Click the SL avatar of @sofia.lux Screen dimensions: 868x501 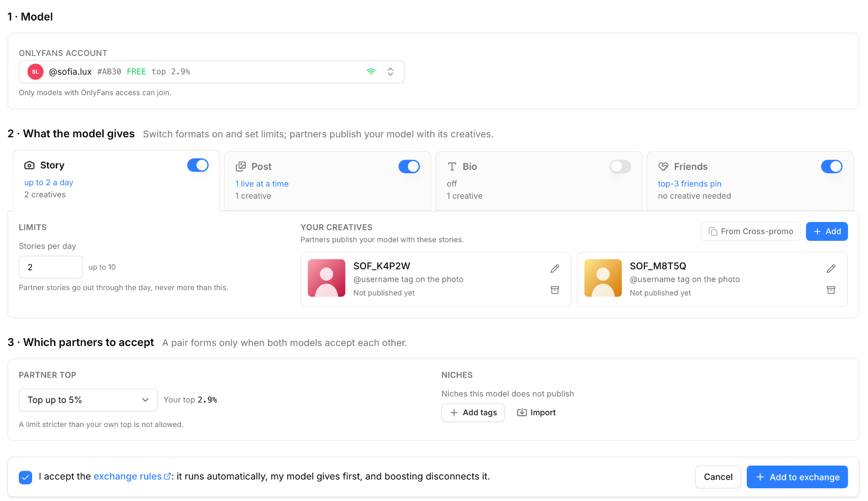click(x=35, y=72)
